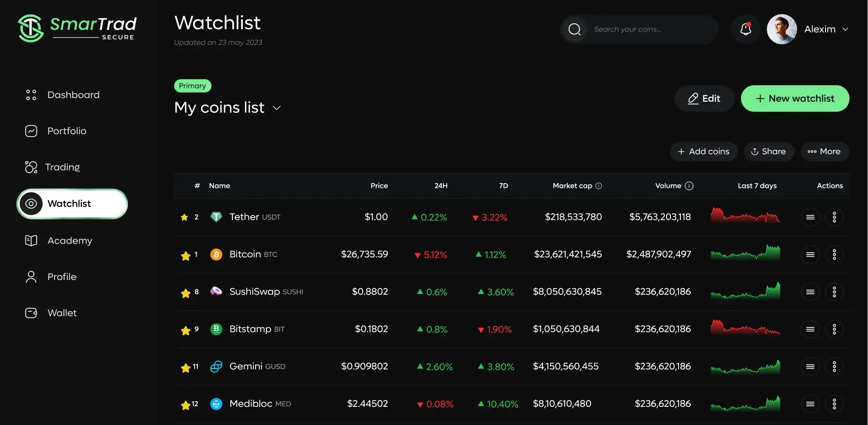Toggle the favorite star for Tether
868x425 pixels.
184,217
